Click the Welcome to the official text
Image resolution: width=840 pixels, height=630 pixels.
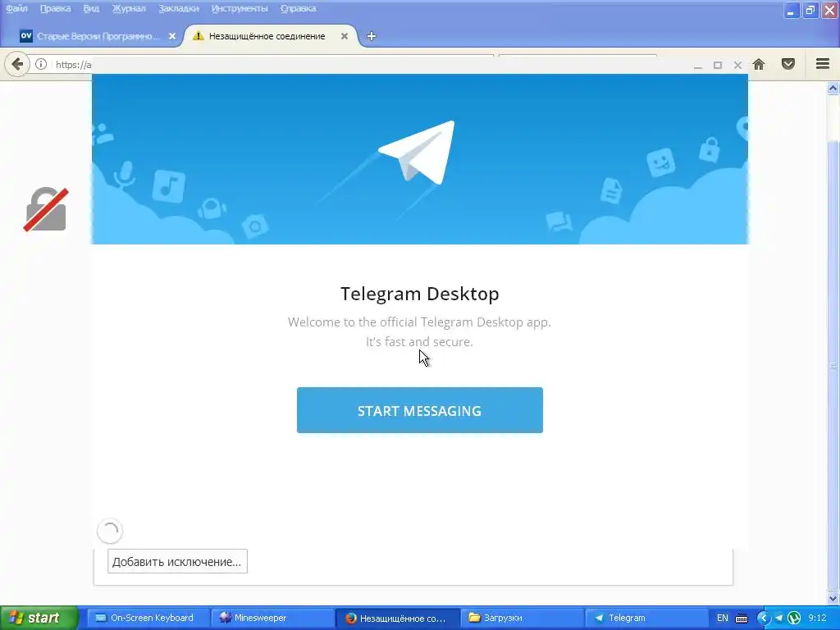[x=419, y=322]
